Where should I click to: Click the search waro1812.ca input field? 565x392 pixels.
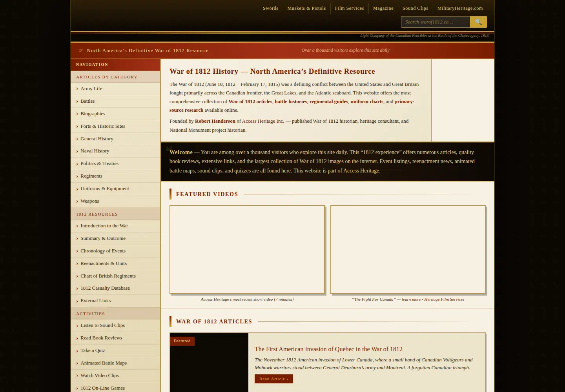(x=436, y=22)
